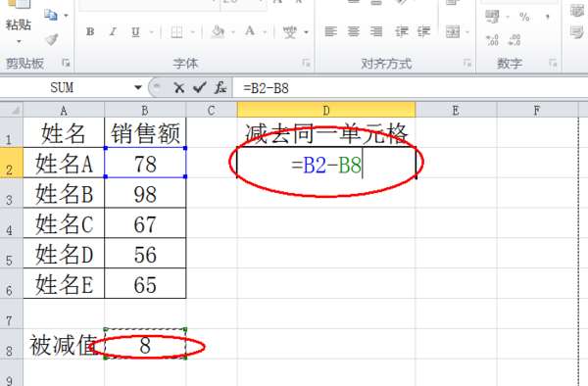
Task: Apply left text alignment
Action: point(330,31)
